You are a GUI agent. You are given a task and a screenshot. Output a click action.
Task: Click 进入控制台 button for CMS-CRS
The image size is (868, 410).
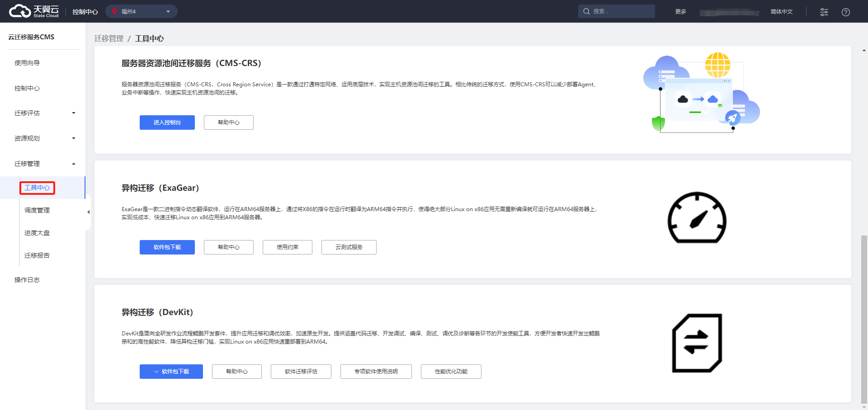[x=167, y=123]
